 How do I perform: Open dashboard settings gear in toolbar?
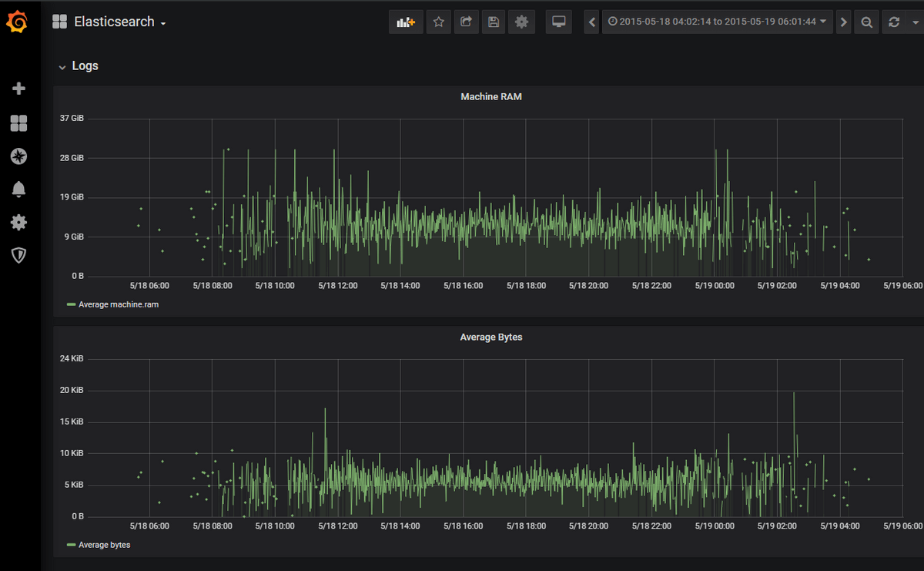tap(521, 22)
